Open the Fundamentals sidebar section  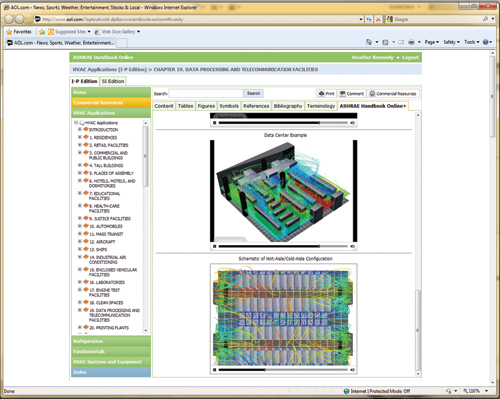(x=111, y=351)
